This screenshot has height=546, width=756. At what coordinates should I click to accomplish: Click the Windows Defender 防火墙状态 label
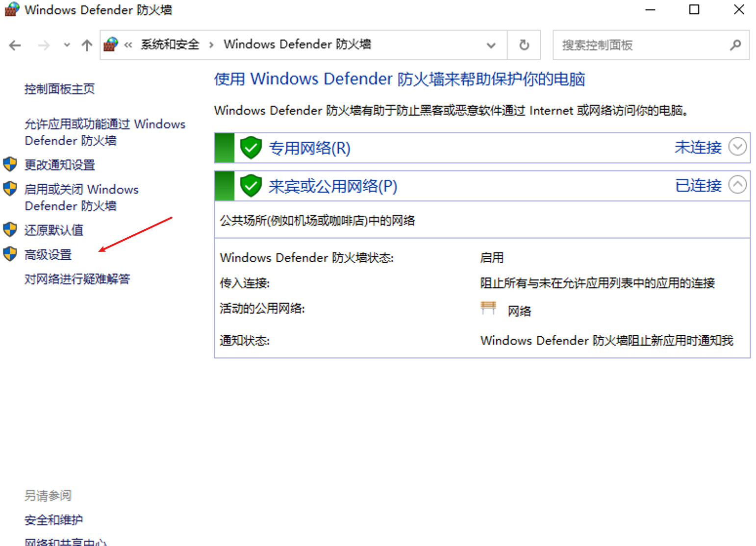[x=306, y=257]
